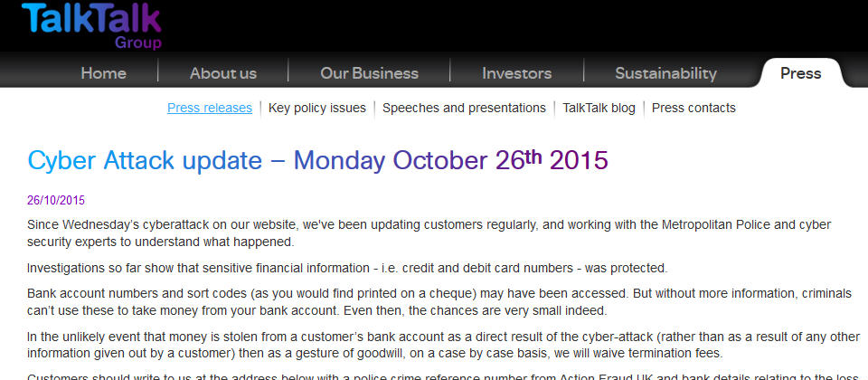The height and width of the screenshot is (380, 868).
Task: Open the Press contacts link
Action: [693, 108]
